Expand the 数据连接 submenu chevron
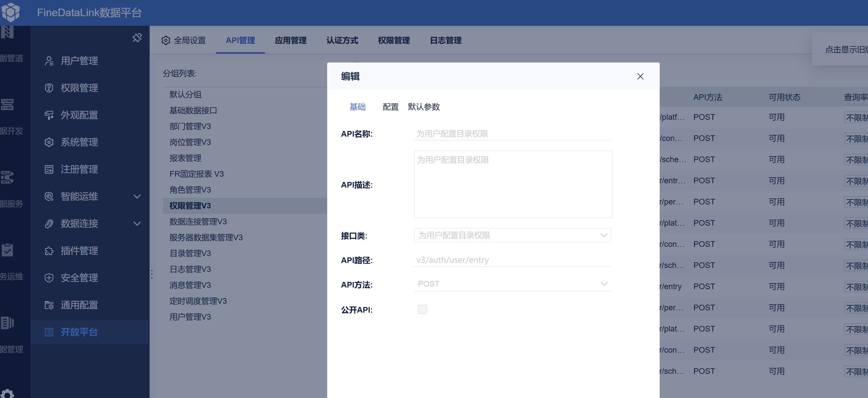The width and height of the screenshot is (868, 398). pos(137,224)
